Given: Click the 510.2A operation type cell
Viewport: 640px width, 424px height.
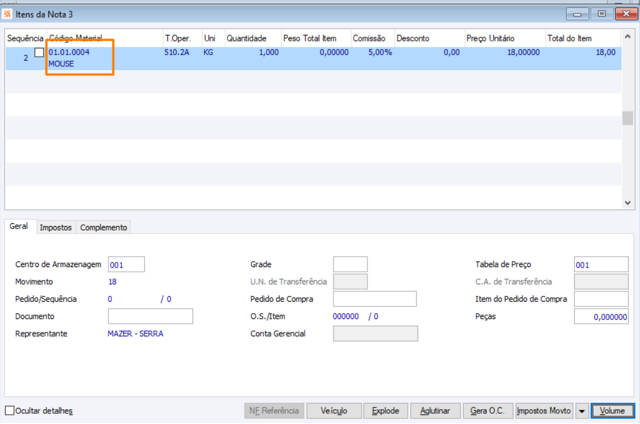Looking at the screenshot, I should (x=177, y=52).
